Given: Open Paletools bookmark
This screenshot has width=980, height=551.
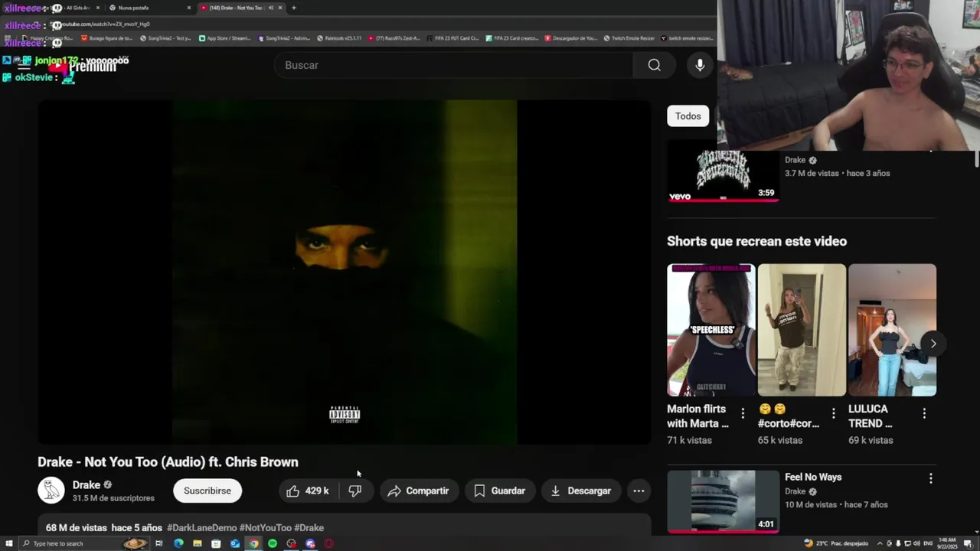Looking at the screenshot, I should tap(339, 37).
